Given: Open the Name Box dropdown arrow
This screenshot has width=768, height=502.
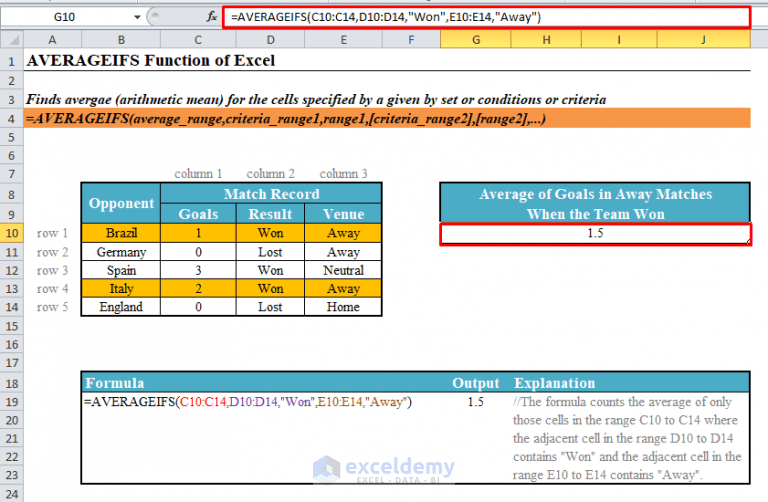Looking at the screenshot, I should click(x=137, y=17).
